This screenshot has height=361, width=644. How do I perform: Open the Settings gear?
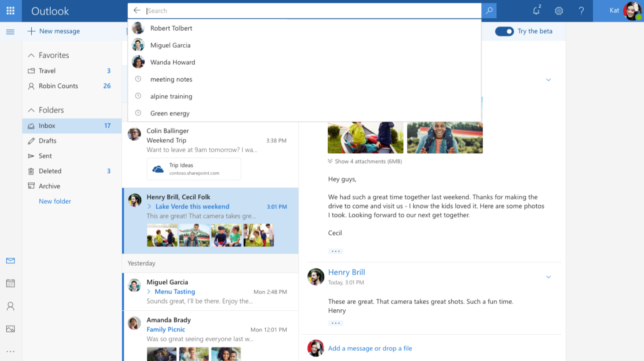(558, 11)
